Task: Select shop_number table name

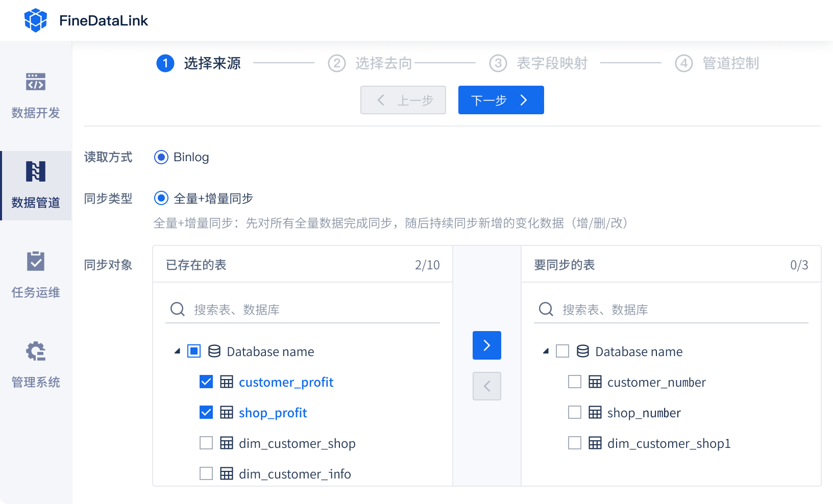Action: click(644, 413)
